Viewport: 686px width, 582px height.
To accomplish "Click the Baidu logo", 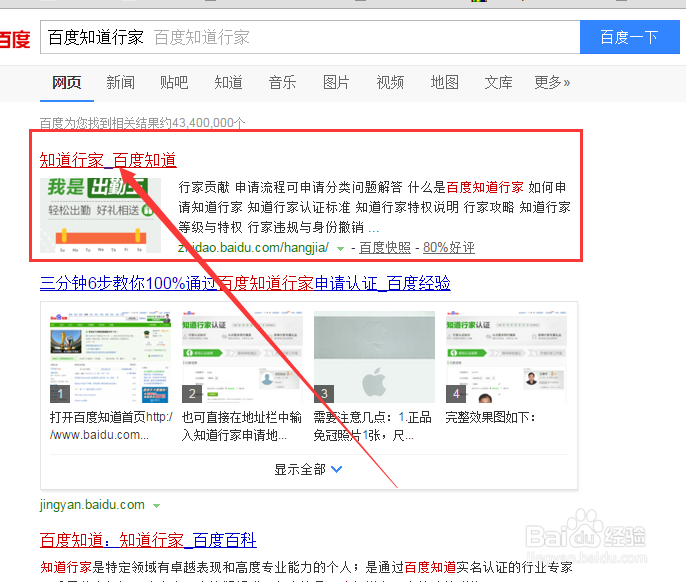I will [15, 39].
